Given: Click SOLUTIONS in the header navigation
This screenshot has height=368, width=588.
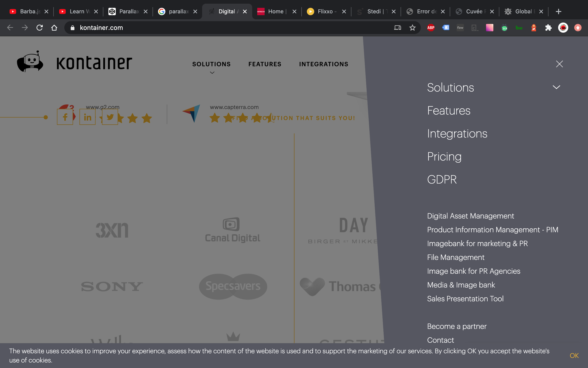Looking at the screenshot, I should pyautogui.click(x=211, y=64).
